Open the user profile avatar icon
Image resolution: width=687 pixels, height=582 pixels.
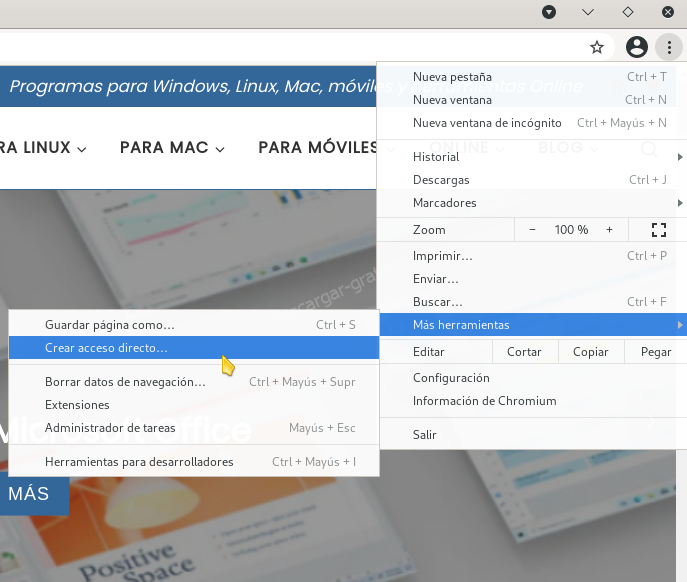tap(637, 47)
